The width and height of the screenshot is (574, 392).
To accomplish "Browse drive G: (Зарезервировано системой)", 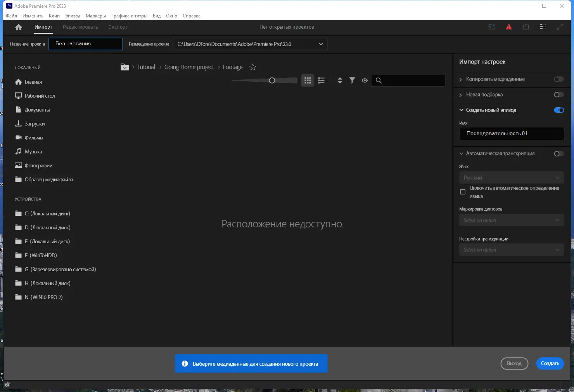I will coord(55,269).
